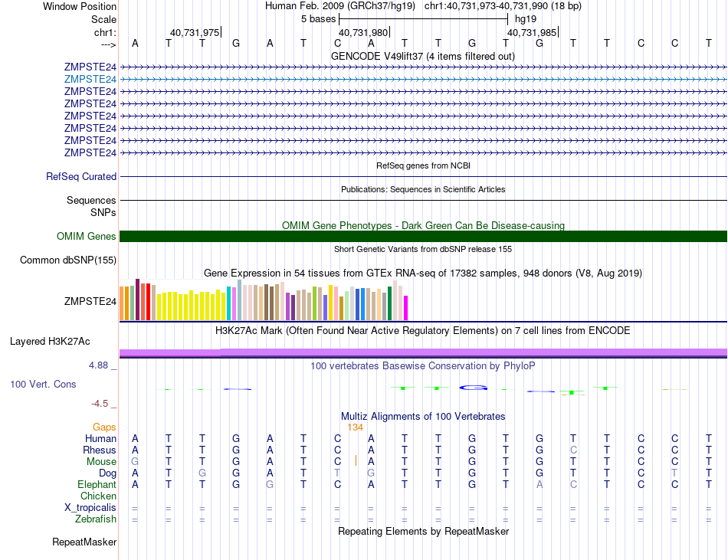Viewport: 728px width, 560px height.
Task: Click the 40,731,975 ruler position
Action: (195, 32)
